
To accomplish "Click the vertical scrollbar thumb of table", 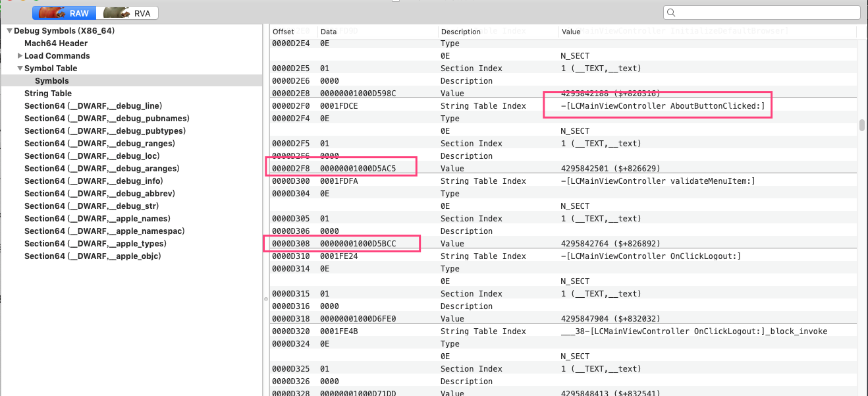I will pyautogui.click(x=861, y=125).
